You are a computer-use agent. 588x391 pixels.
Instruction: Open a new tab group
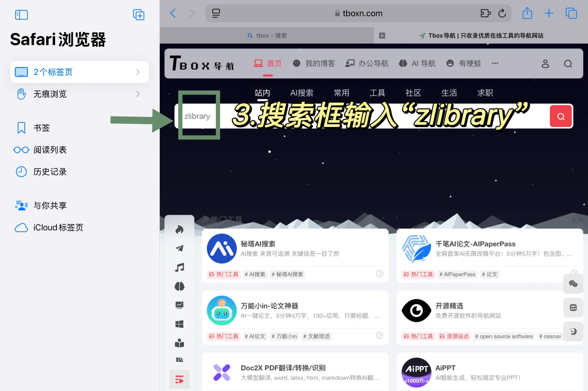point(139,15)
